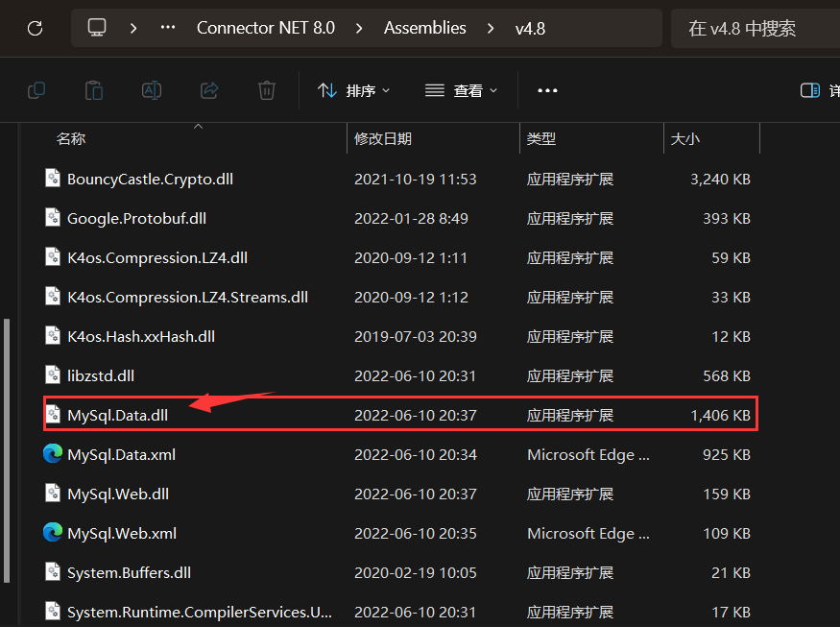Select the file K4os.Compression.LZ4.Streams.dll

[187, 298]
